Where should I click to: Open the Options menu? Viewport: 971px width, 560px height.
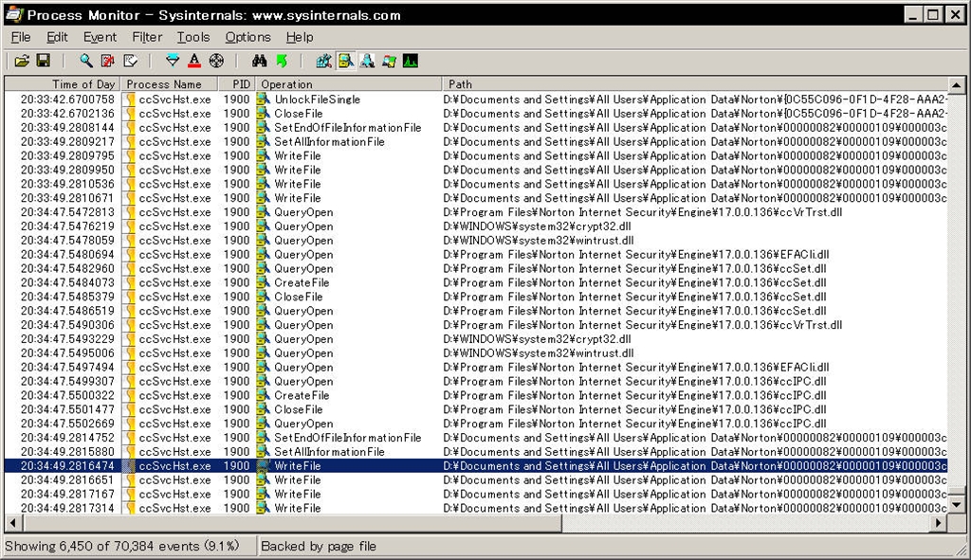(247, 37)
